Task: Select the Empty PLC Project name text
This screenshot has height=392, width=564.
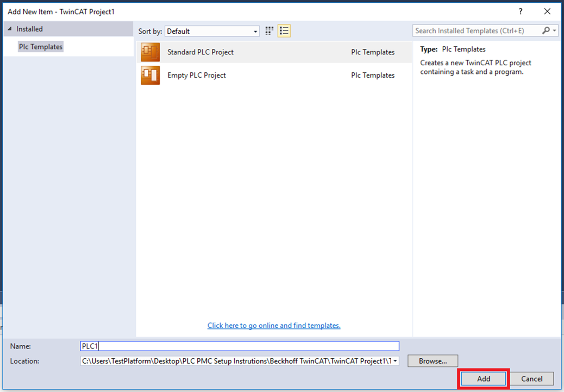Action: [x=197, y=75]
